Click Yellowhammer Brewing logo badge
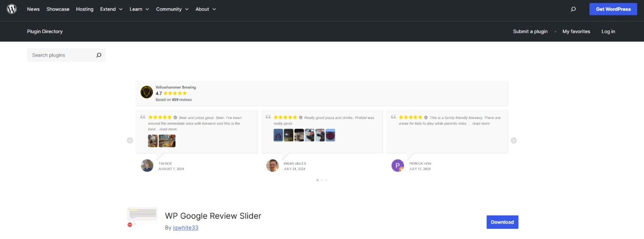The height and width of the screenshot is (239, 644). 147,92
